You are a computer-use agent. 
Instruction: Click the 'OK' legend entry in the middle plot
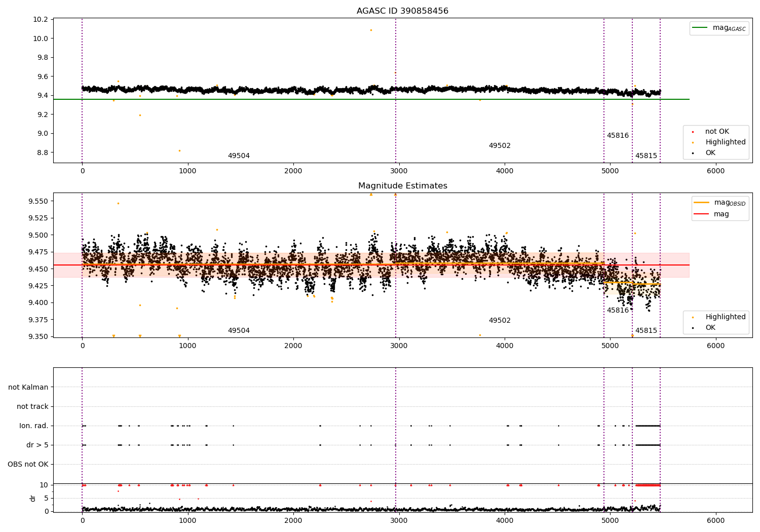point(704,328)
